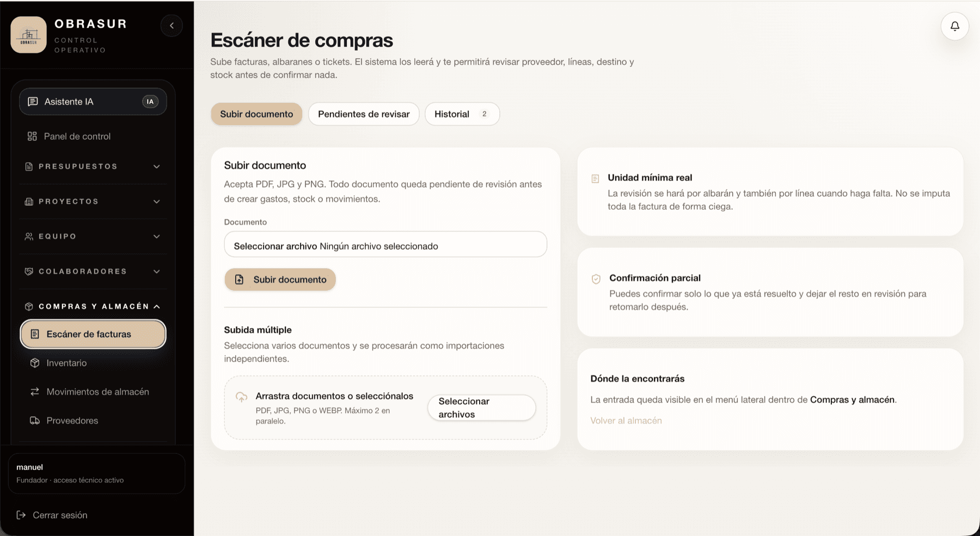This screenshot has width=980, height=536.
Task: Click the Unidad mínima real title
Action: point(650,178)
